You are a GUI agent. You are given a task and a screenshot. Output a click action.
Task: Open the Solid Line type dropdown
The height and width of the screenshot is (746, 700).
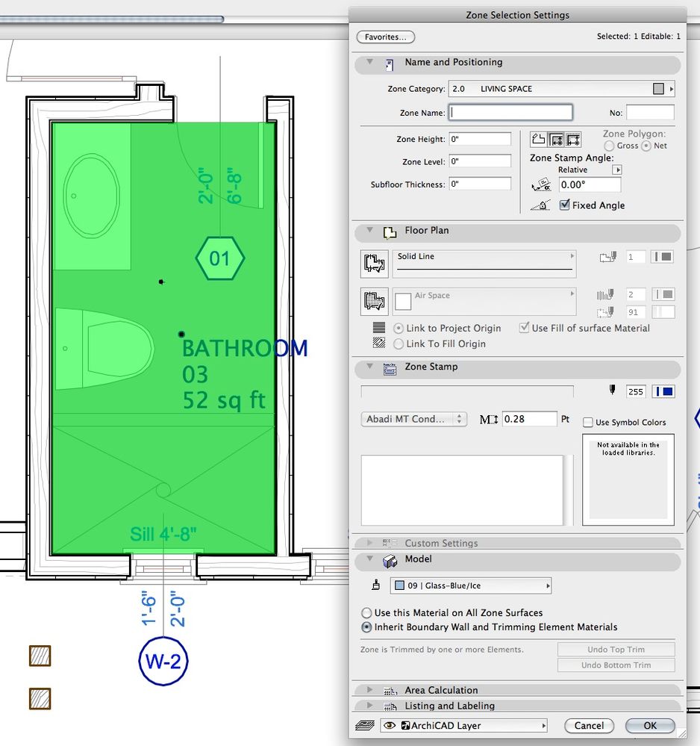click(484, 264)
